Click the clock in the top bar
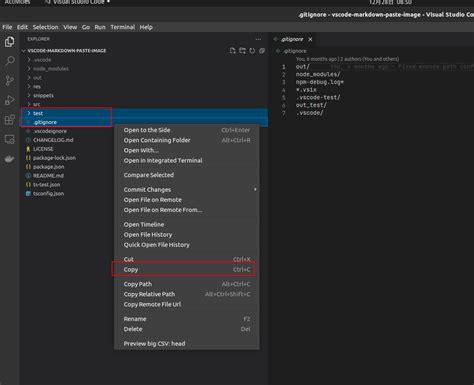Viewport: 474px width, 385px height. [x=390, y=2]
